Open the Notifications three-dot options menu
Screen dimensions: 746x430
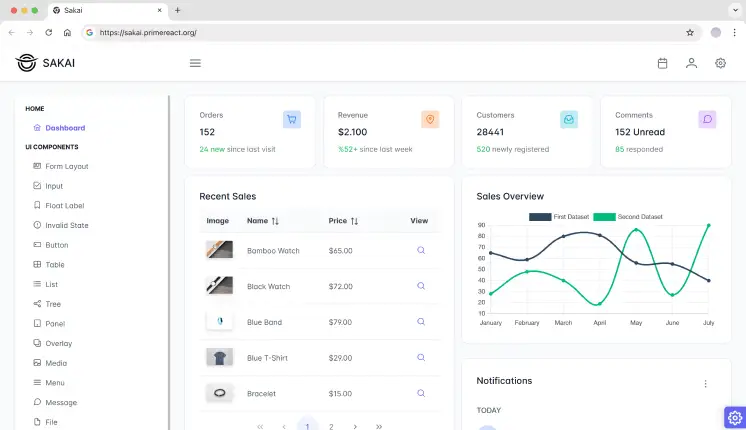point(705,384)
